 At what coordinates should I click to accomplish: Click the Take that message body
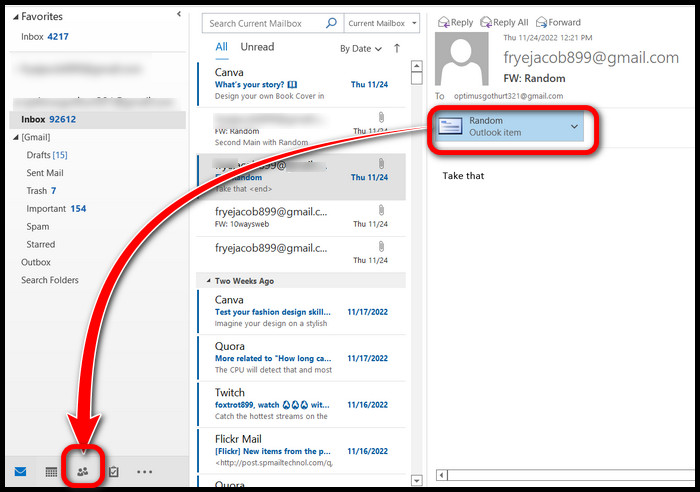pyautogui.click(x=463, y=176)
